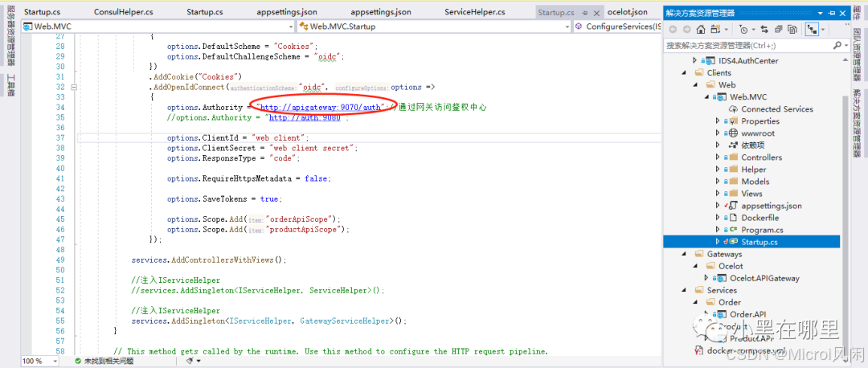Screen dimensions: 868x368
Task: Click the magnifier search icon in Solution Explorer
Action: 837,45
